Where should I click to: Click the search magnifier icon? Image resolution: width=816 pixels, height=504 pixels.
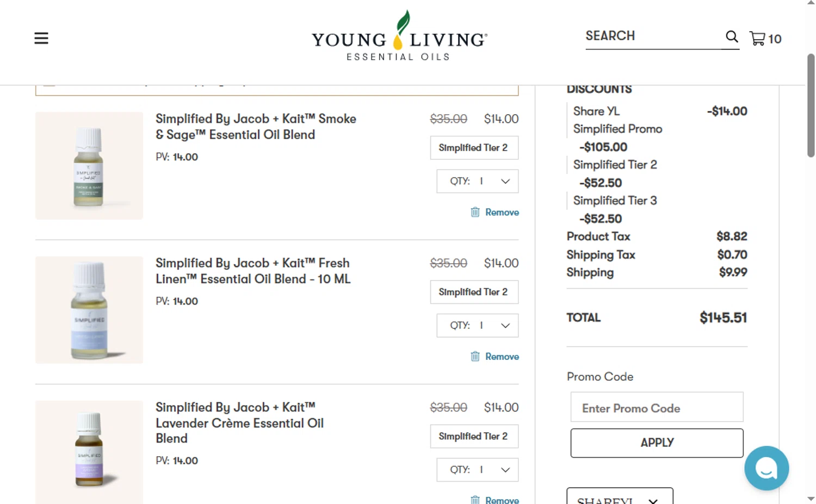pos(732,36)
